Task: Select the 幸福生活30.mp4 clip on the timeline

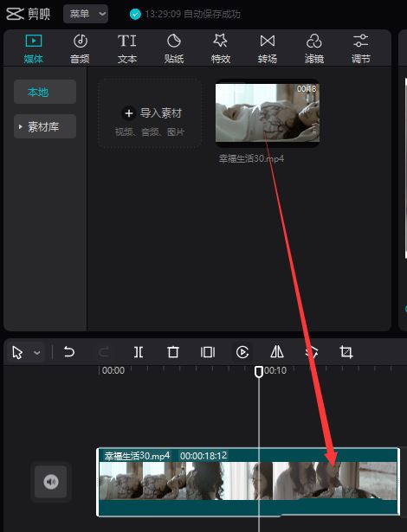Action: [248, 482]
